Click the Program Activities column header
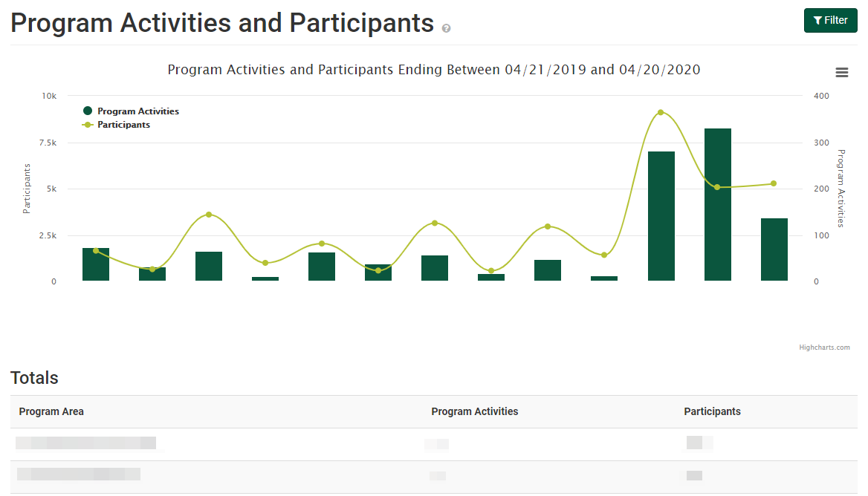Image resolution: width=868 pixels, height=496 pixels. click(474, 411)
